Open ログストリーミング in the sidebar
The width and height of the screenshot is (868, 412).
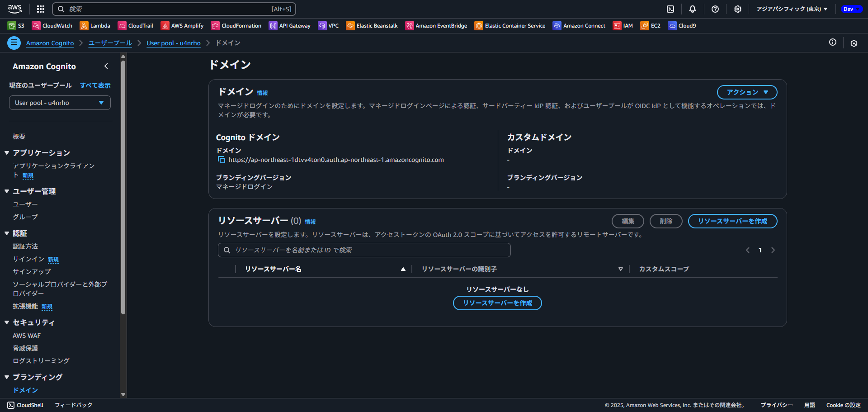click(x=41, y=361)
